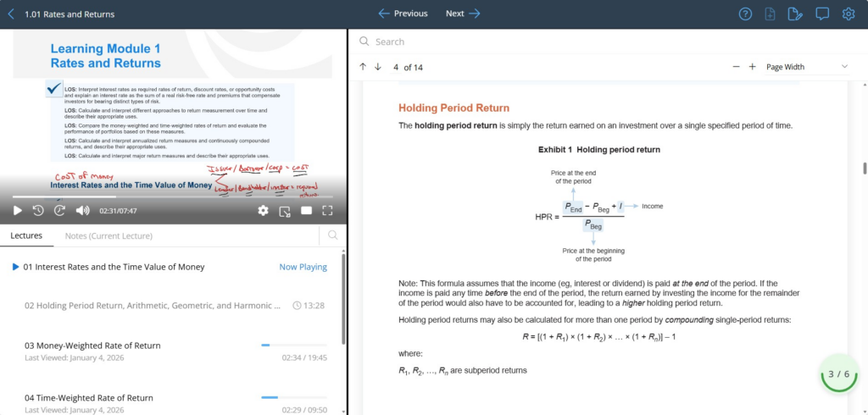Click the lectures list search magnifier
This screenshot has height=415, width=868.
pos(332,235)
